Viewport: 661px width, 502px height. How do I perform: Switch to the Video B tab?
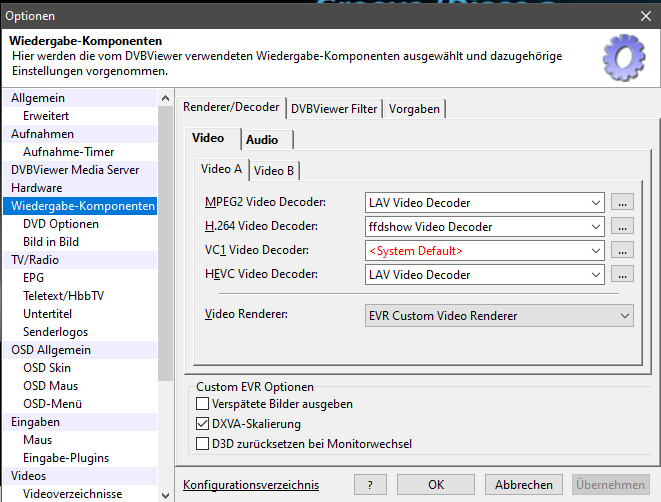tap(274, 171)
